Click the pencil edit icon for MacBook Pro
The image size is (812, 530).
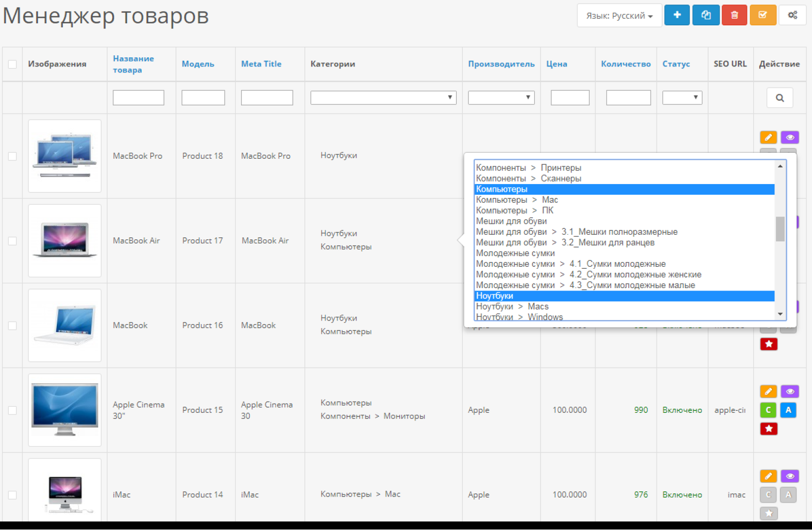pos(768,137)
